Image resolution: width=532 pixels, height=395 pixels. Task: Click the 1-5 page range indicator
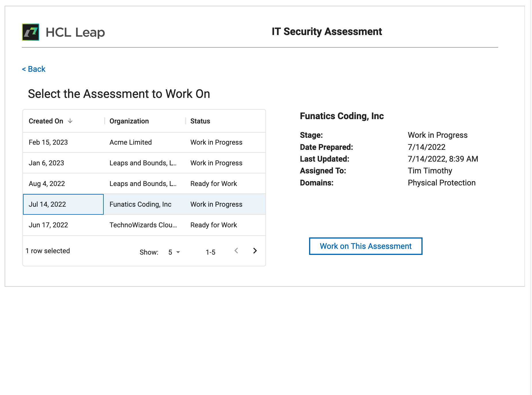211,252
